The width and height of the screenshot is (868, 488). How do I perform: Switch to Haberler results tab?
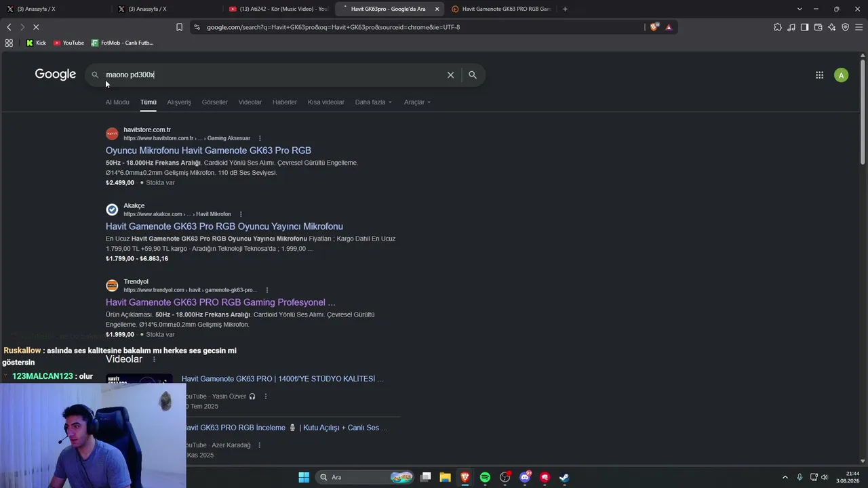[x=285, y=102]
